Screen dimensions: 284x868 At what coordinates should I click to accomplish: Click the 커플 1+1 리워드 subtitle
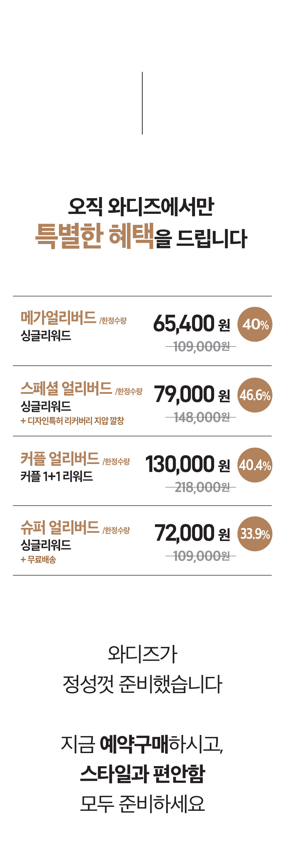tap(57, 476)
